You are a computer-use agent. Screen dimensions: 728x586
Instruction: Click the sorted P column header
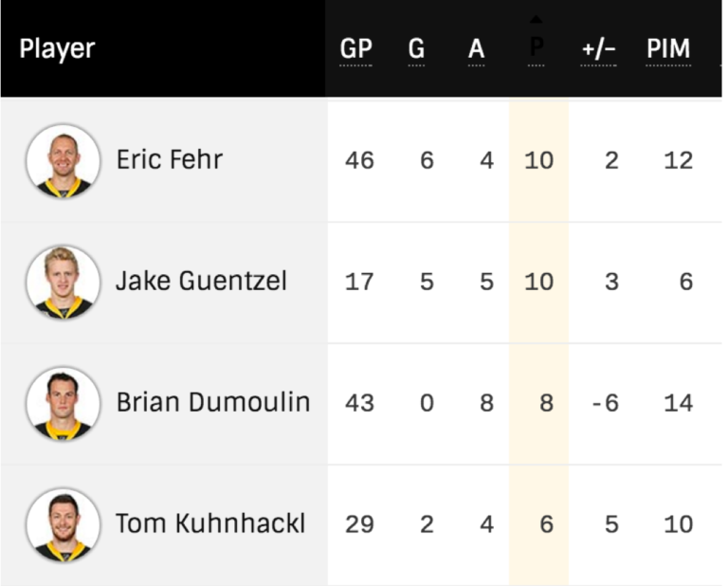coord(537,49)
